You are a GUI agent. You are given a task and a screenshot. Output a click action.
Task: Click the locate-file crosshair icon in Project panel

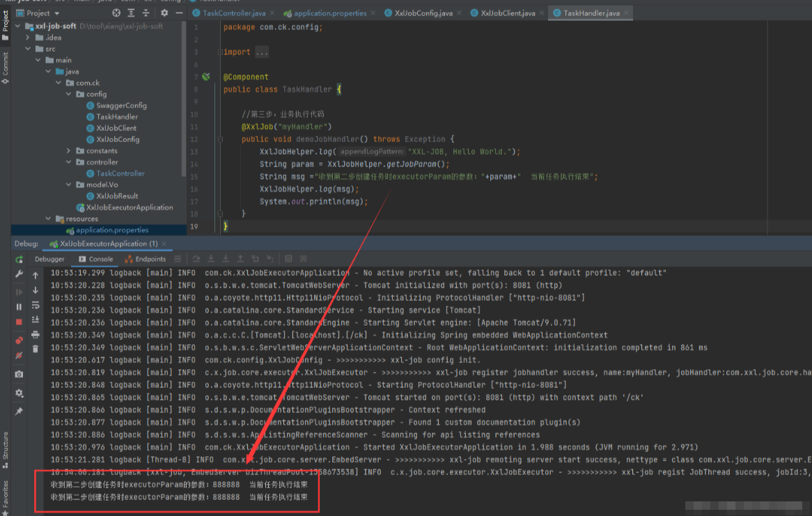(x=116, y=13)
